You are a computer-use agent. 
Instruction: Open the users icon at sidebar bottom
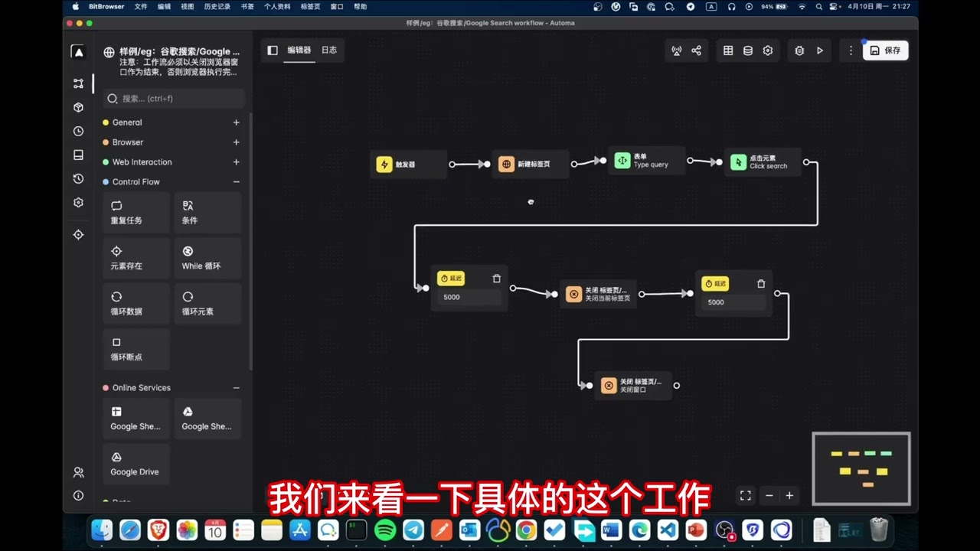[x=78, y=472]
